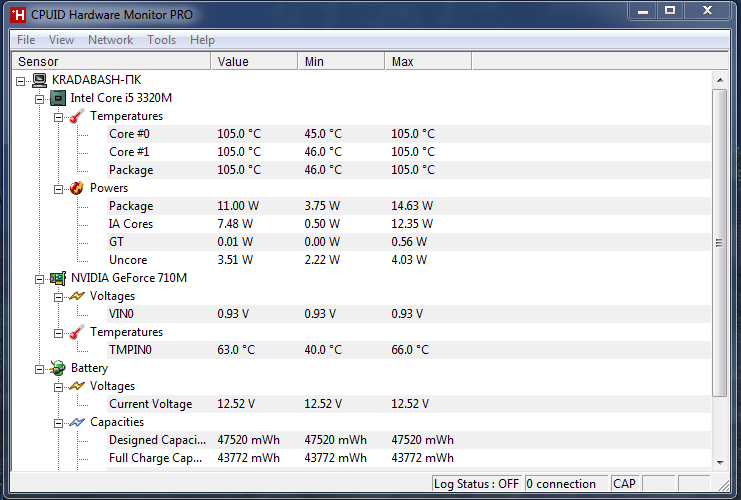741x500 pixels.
Task: Sort by the Value column header
Action: click(254, 62)
